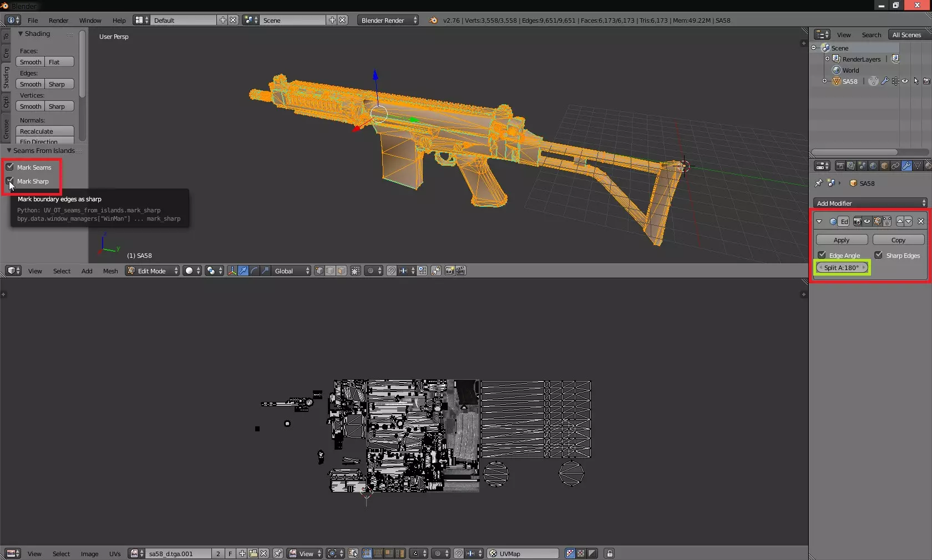The width and height of the screenshot is (932, 560).
Task: Toggle SA58 renderability camera in Outliner
Action: (926, 81)
